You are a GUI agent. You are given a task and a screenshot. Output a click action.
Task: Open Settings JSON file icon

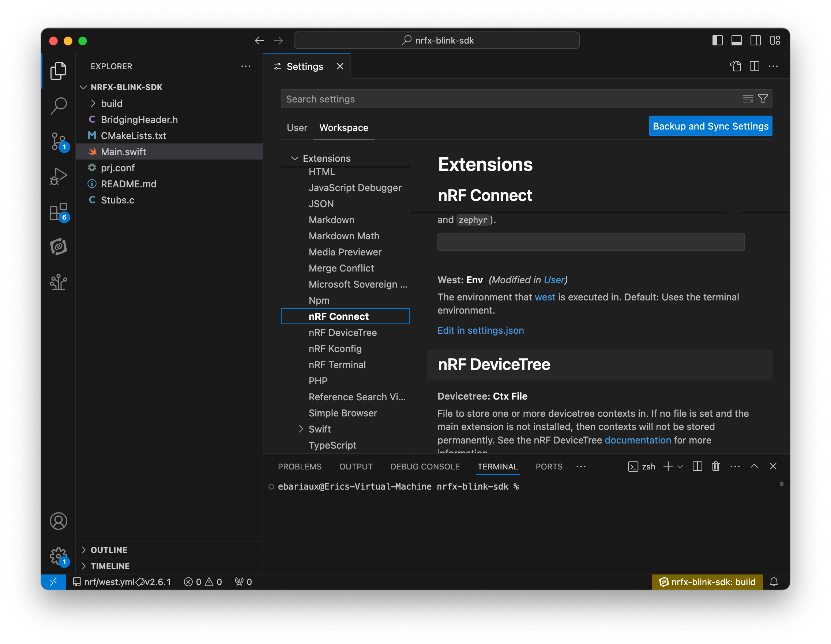(736, 66)
